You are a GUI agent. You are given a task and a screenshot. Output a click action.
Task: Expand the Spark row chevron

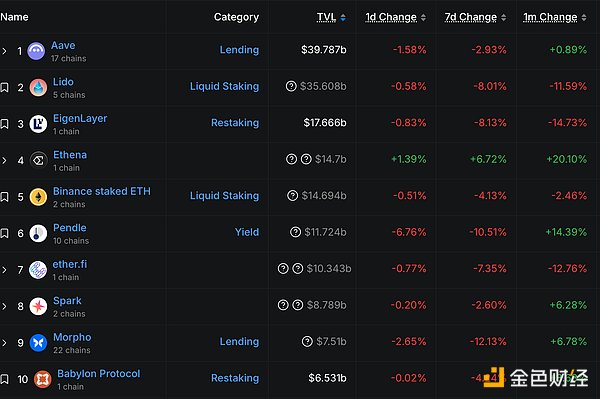pos(4,306)
